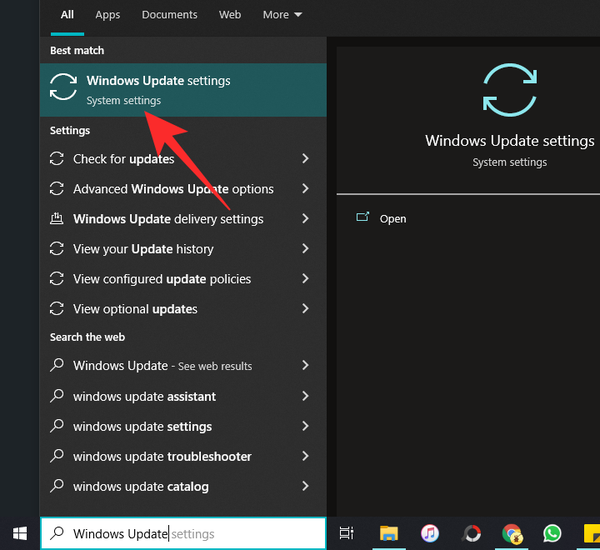
Task: Select Windows Update delivery settings result
Action: click(x=183, y=219)
